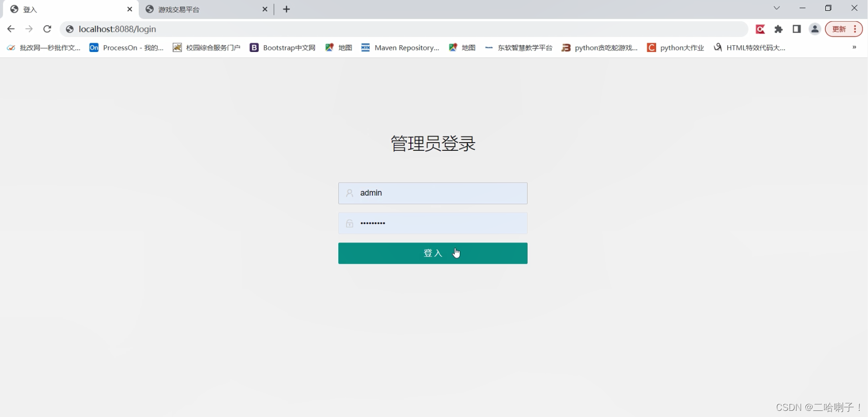This screenshot has height=417, width=868.
Task: Focus the password input field
Action: click(432, 223)
